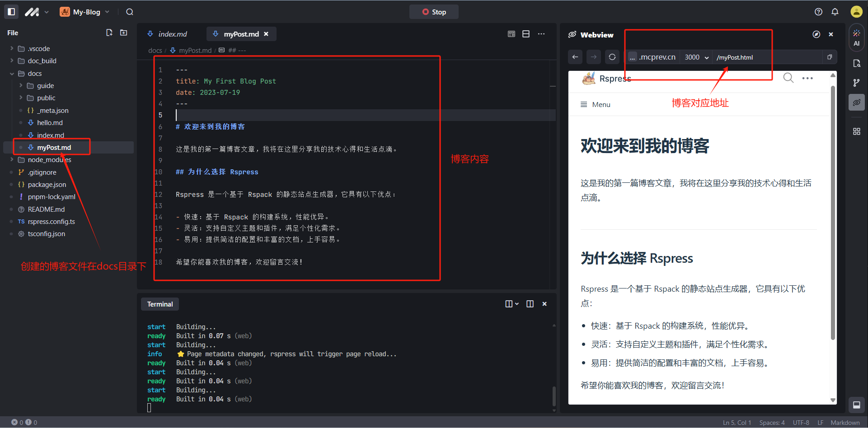Go back in Webview
This screenshot has height=428, width=868.
click(575, 57)
